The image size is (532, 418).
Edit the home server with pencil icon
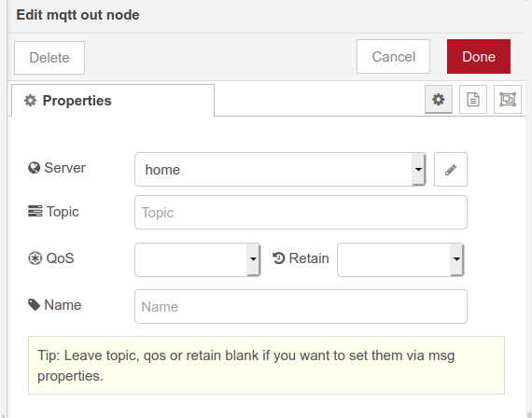coord(451,169)
